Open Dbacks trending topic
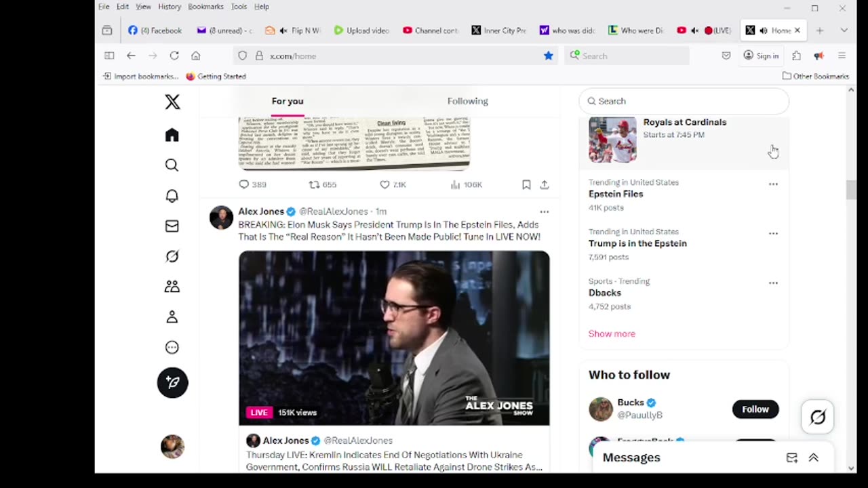The image size is (868, 488). point(605,293)
